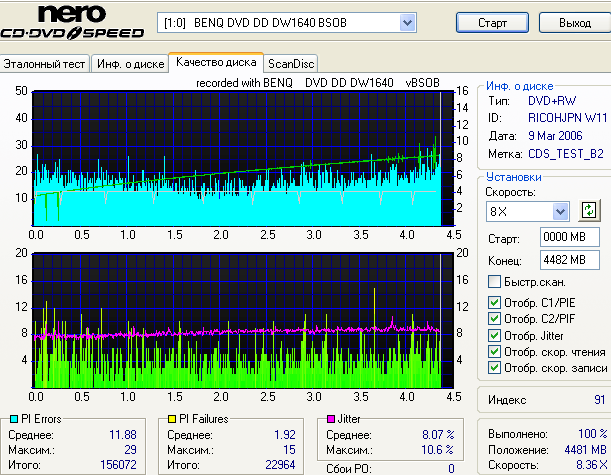Click the Сбои PO value 0
Viewport: 611px width, 475px height.
[x=451, y=468]
